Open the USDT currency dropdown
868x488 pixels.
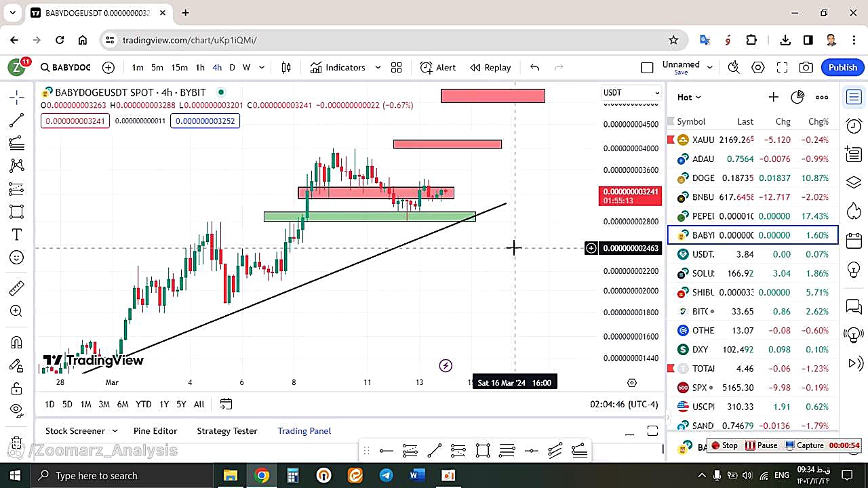pyautogui.click(x=631, y=92)
